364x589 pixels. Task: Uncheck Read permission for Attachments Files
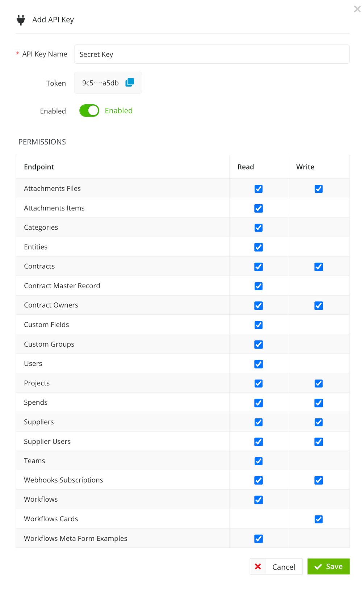pyautogui.click(x=258, y=189)
